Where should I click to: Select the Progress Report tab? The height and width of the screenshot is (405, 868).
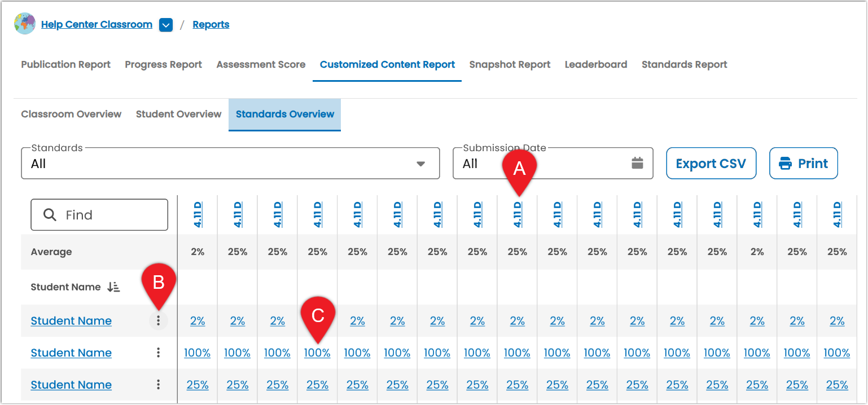[163, 65]
